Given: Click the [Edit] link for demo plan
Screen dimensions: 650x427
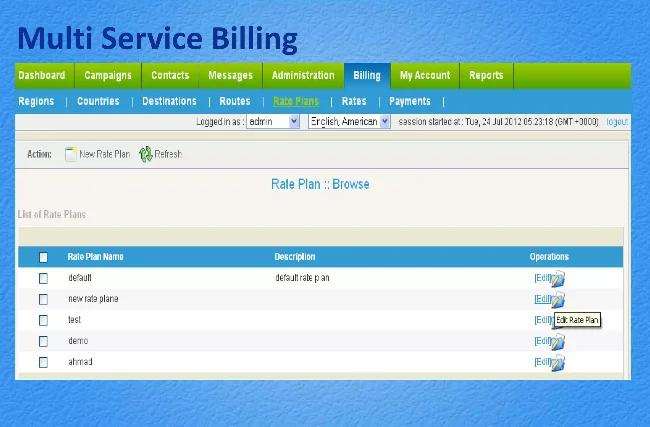Looking at the screenshot, I should coord(543,341).
